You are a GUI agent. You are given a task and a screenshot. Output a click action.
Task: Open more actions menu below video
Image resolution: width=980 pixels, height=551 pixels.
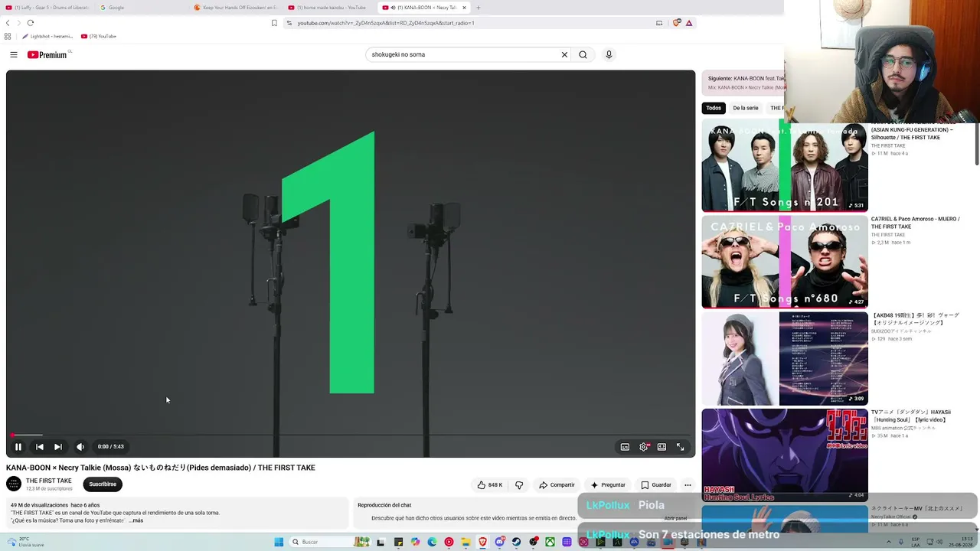(688, 484)
